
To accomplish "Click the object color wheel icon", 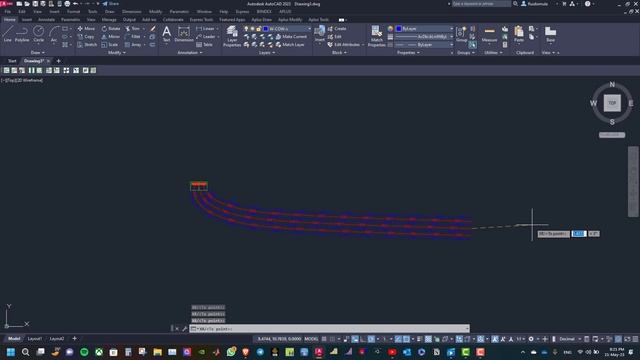I will click(390, 29).
